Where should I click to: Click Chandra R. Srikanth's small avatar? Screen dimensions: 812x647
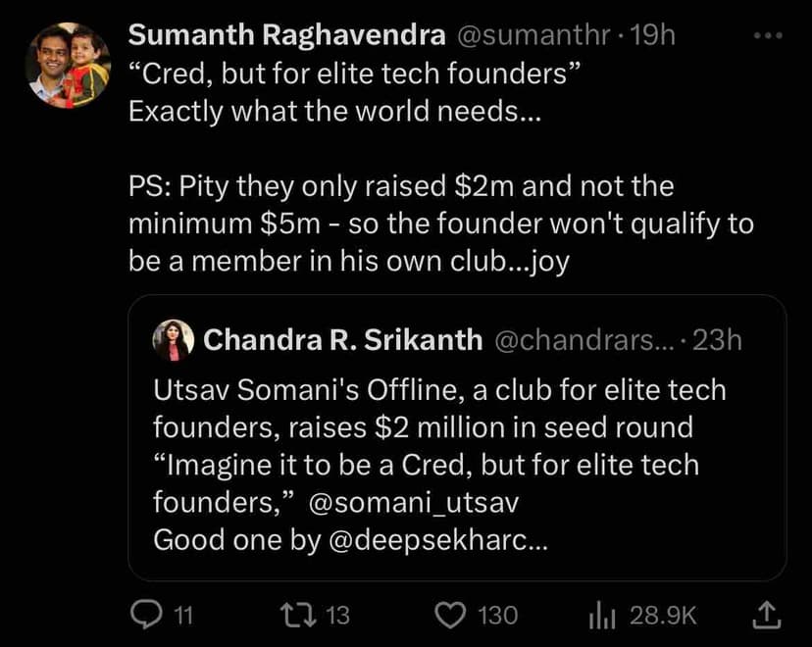pyautogui.click(x=174, y=340)
